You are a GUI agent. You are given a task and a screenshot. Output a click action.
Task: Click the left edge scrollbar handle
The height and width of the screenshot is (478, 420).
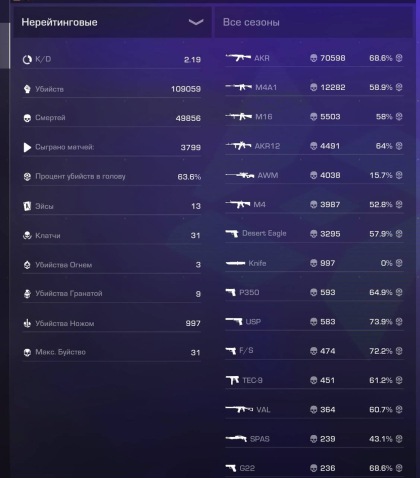tap(5, 46)
